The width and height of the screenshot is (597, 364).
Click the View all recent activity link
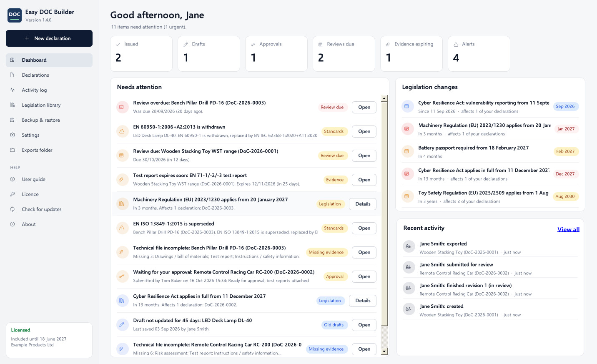tap(568, 229)
